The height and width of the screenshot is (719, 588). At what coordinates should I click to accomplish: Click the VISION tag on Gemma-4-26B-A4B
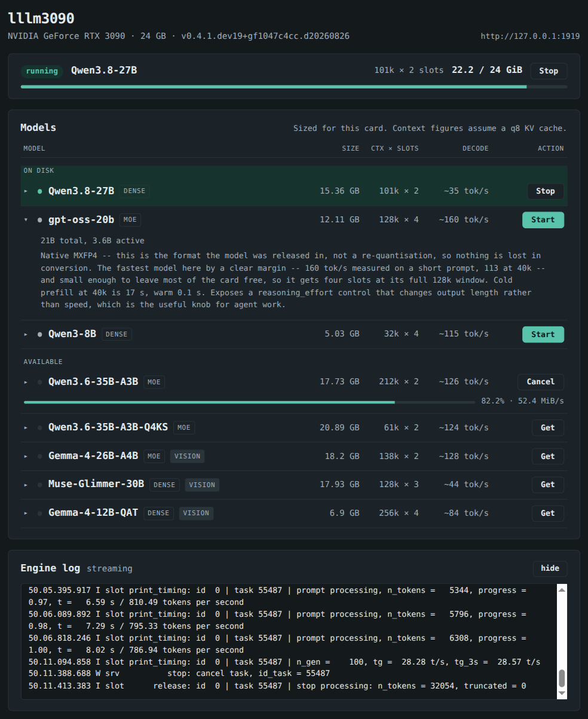pyautogui.click(x=188, y=457)
